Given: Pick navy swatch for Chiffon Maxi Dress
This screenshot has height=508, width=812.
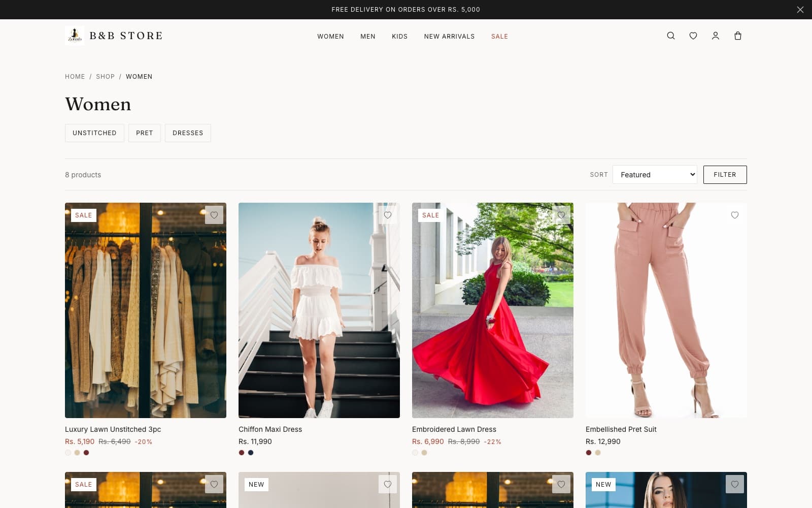Looking at the screenshot, I should coord(251,453).
